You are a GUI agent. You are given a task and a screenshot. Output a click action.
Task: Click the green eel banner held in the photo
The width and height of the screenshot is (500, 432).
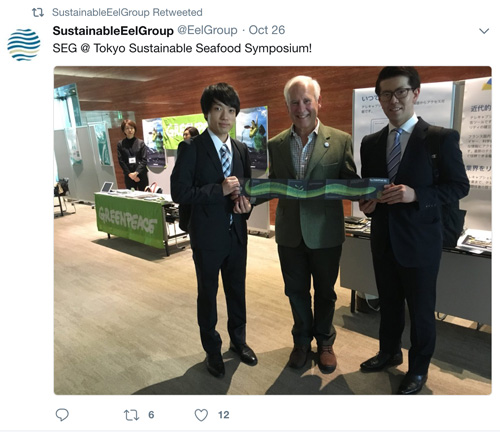pos(314,189)
